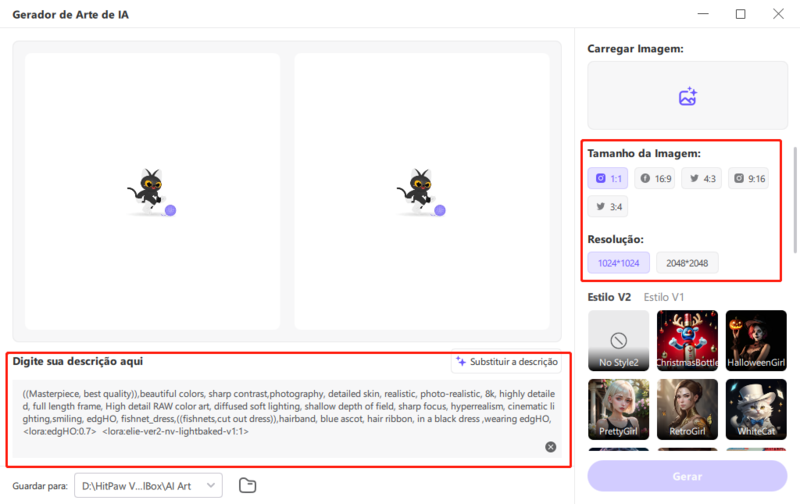
Task: Select the 1:1 image size
Action: (x=608, y=178)
